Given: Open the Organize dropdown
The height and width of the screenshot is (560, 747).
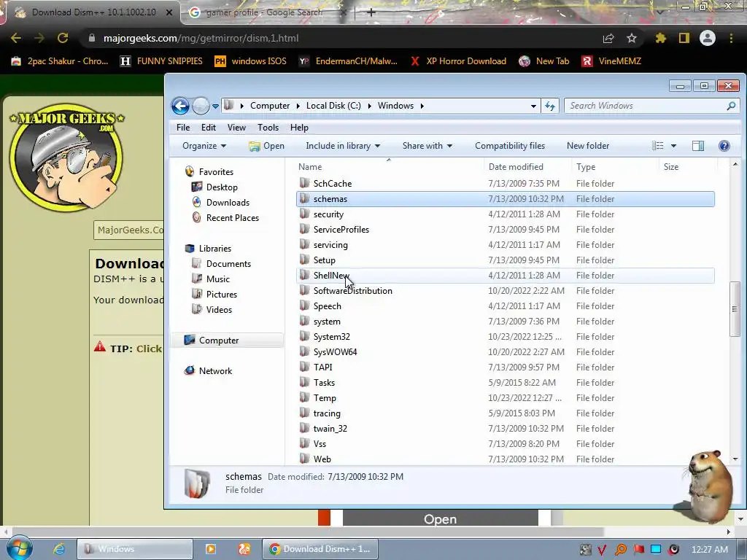Looking at the screenshot, I should (204, 146).
